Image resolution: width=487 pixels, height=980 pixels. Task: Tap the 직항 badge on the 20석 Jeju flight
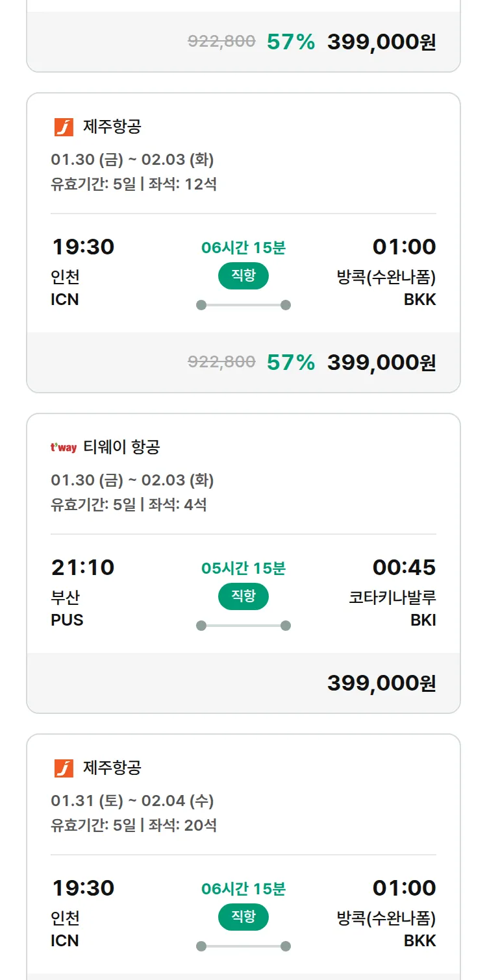(x=243, y=917)
